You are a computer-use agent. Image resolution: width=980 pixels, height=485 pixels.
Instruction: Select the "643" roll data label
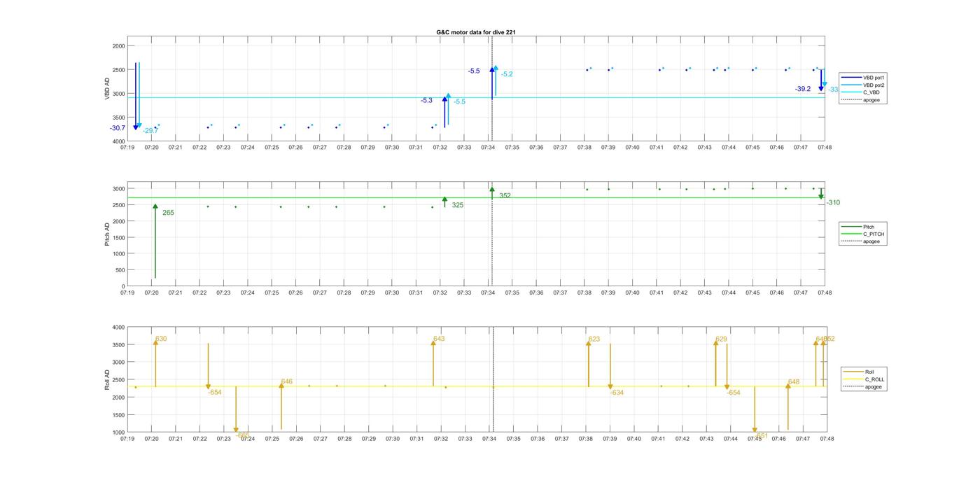pos(439,339)
